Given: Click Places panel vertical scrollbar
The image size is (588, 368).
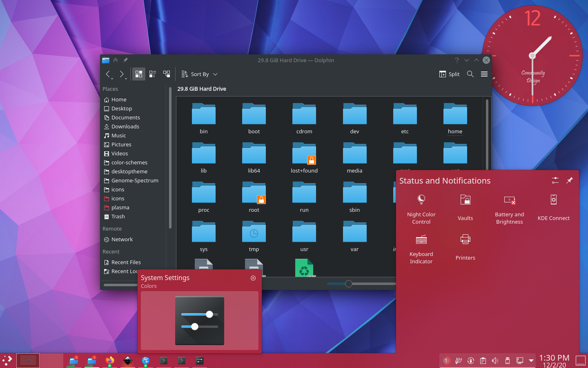Looking at the screenshot, I should pos(170,157).
